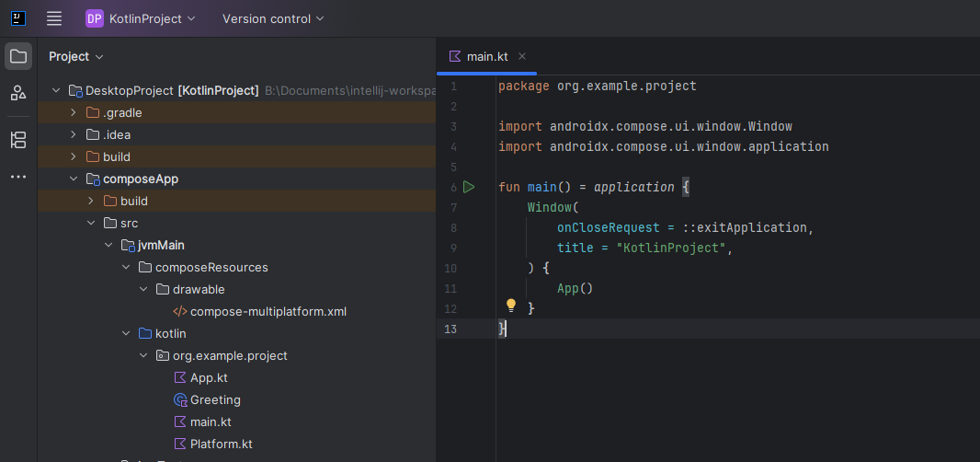This screenshot has height=462, width=980.
Task: Click 'package org.example.project' code line
Action: pyautogui.click(x=597, y=86)
